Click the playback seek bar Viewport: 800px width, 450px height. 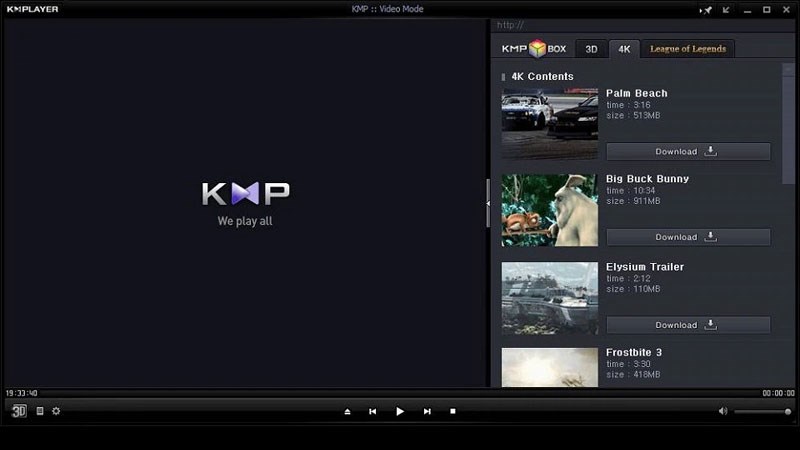[399, 393]
